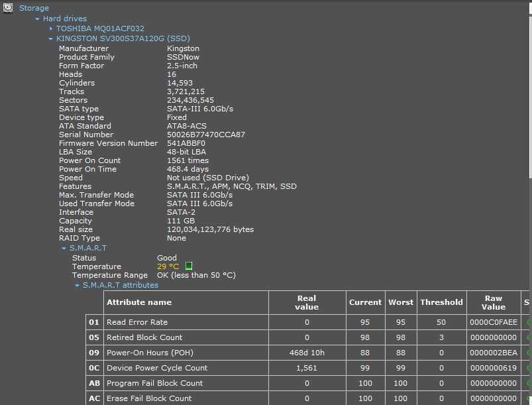
Task: Select Program Fail Block Count row
Action: (x=309, y=383)
